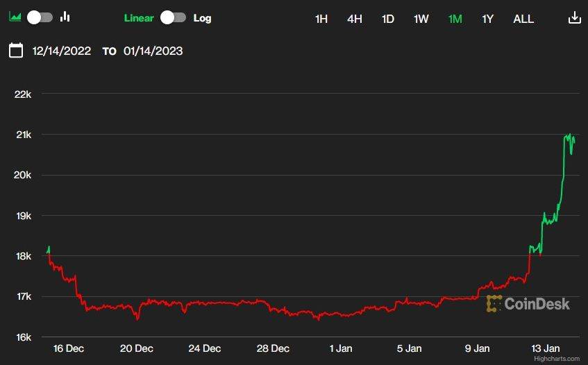Toggle the chart type switch
The height and width of the screenshot is (365, 588).
[x=40, y=17]
